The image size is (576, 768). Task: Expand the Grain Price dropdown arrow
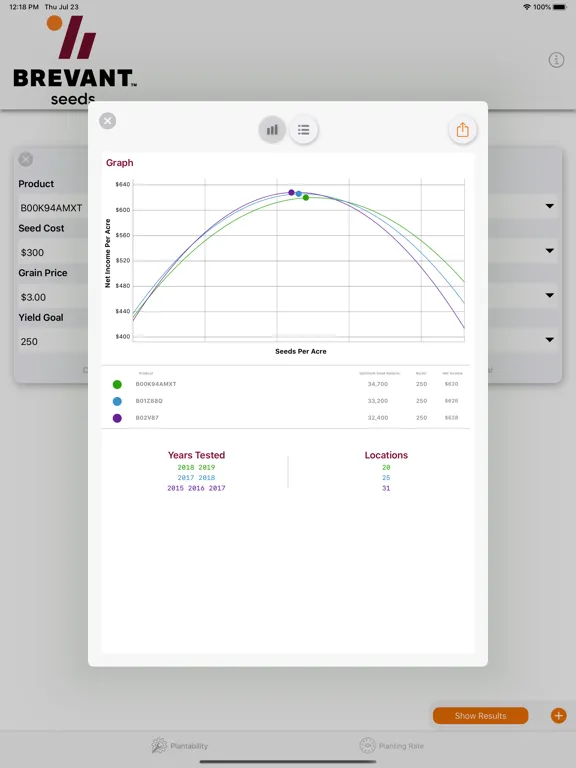point(550,295)
